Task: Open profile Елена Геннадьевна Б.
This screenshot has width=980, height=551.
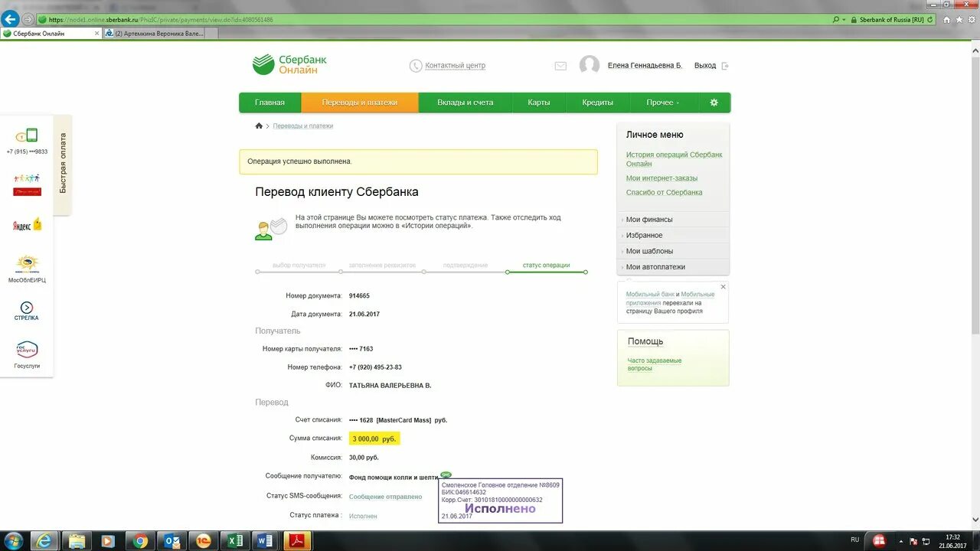Action: pos(645,66)
